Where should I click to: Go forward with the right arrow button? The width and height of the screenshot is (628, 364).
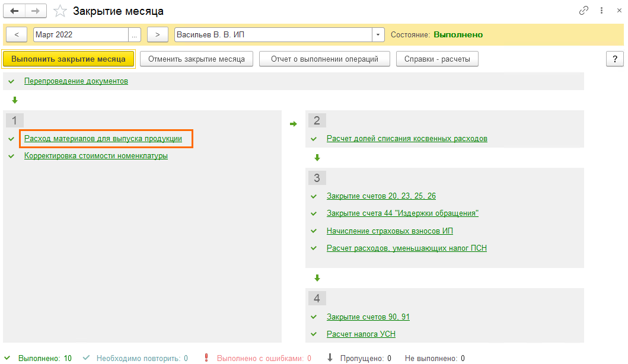36,11
